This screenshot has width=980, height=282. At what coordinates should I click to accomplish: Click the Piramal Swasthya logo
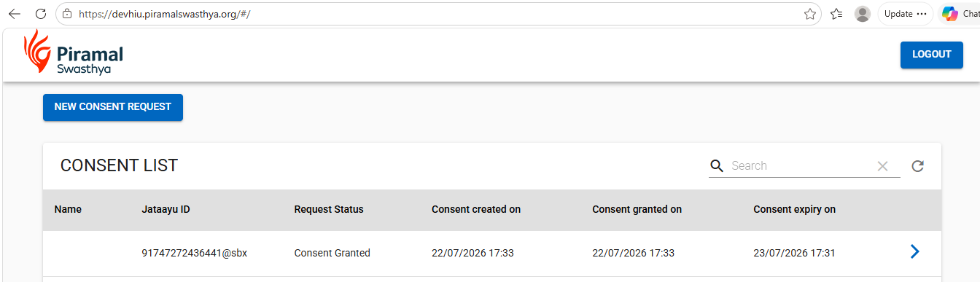coord(74,54)
